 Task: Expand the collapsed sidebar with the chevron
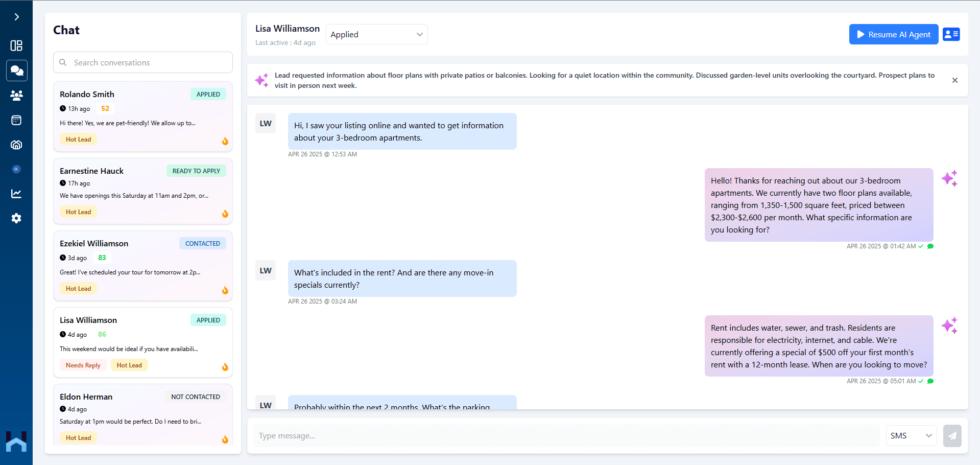[16, 16]
